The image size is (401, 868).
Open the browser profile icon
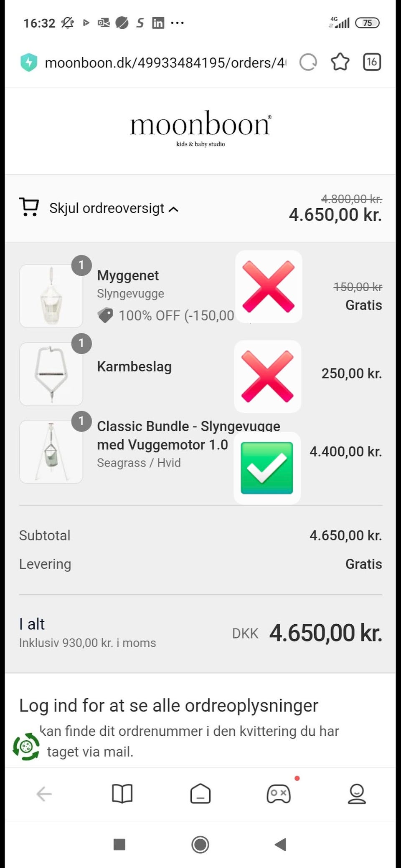pyautogui.click(x=357, y=794)
